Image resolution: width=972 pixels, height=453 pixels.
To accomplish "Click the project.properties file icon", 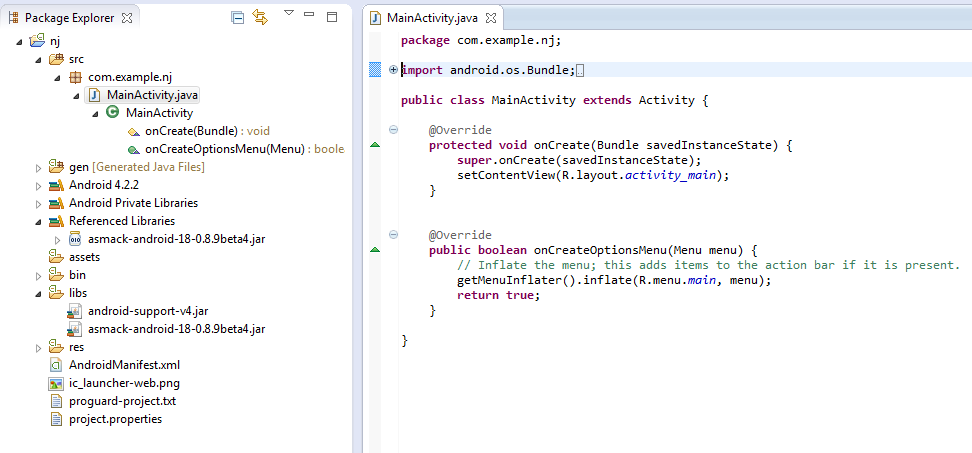I will point(56,419).
